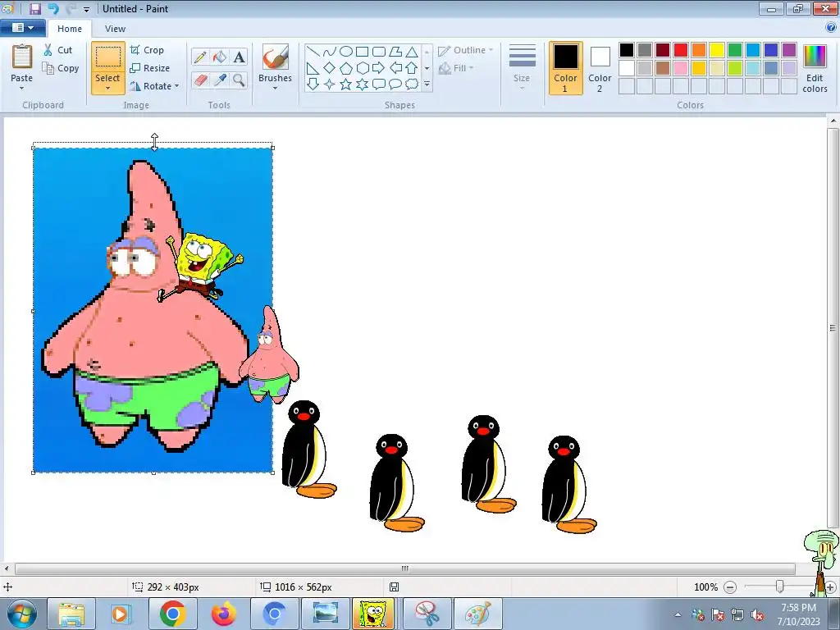Open Snipping Tool from the taskbar

[x=427, y=614]
